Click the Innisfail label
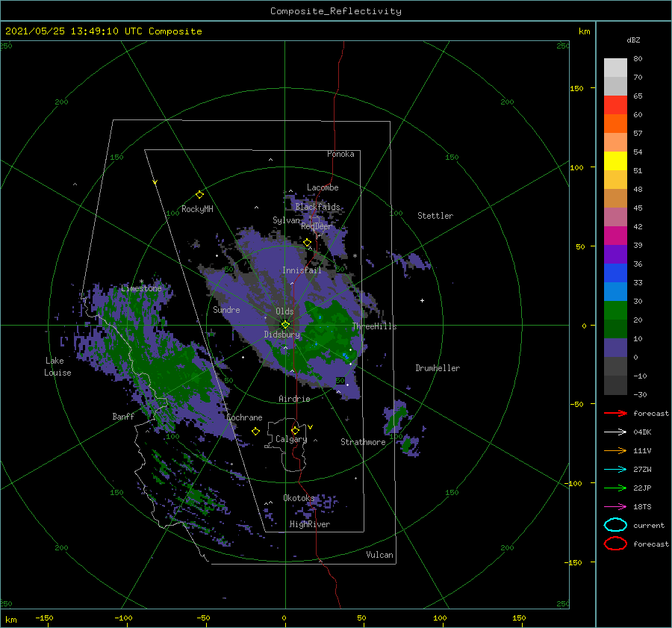The image size is (672, 628). (302, 270)
